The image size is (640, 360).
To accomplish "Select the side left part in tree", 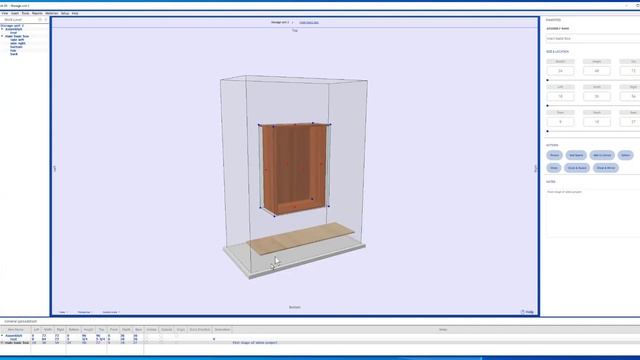I will coord(17,40).
